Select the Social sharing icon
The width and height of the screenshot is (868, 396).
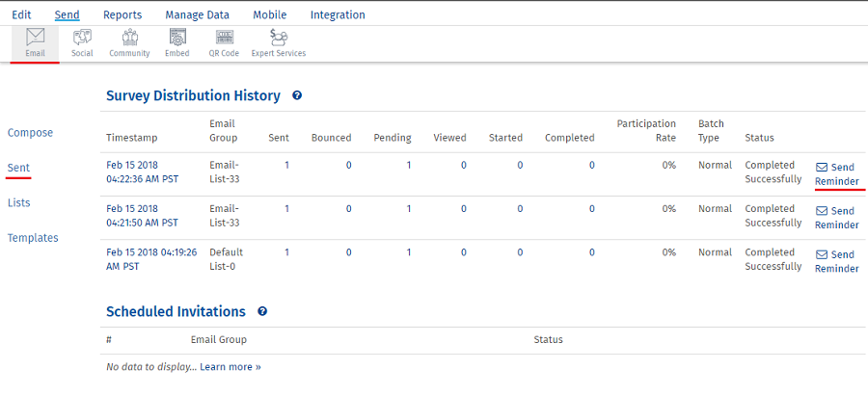(x=82, y=42)
